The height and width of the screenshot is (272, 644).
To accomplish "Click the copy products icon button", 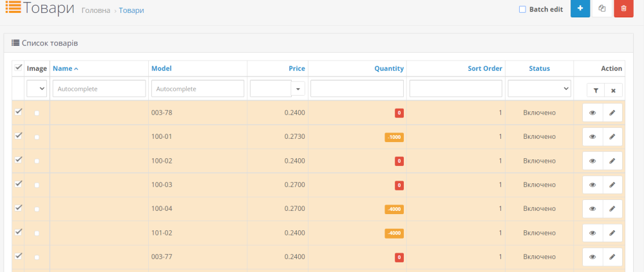I will [601, 9].
